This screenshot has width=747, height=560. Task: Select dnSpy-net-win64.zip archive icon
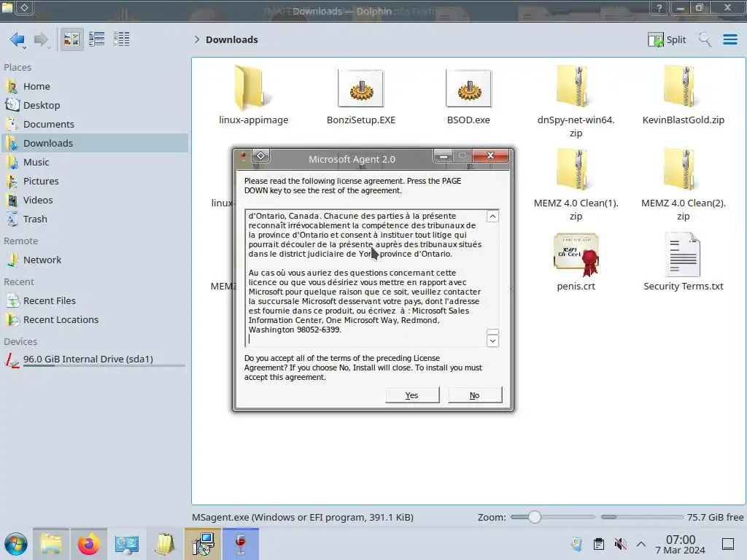pos(576,87)
